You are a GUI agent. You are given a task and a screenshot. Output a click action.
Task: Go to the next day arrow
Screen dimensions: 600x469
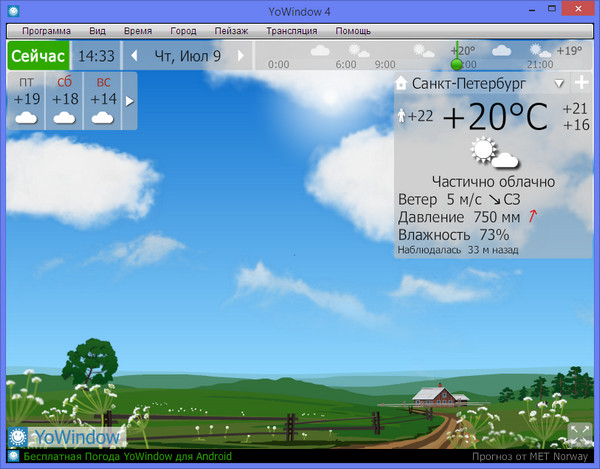[x=241, y=55]
